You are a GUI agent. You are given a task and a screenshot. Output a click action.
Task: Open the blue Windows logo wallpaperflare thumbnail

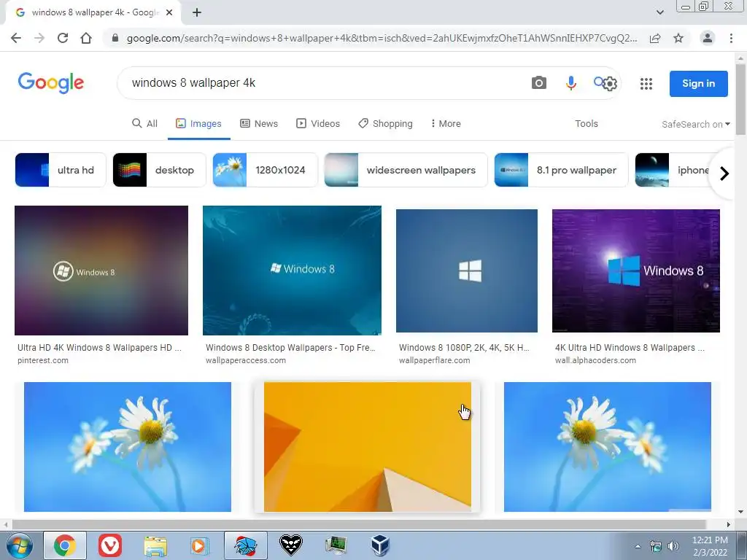pos(467,271)
